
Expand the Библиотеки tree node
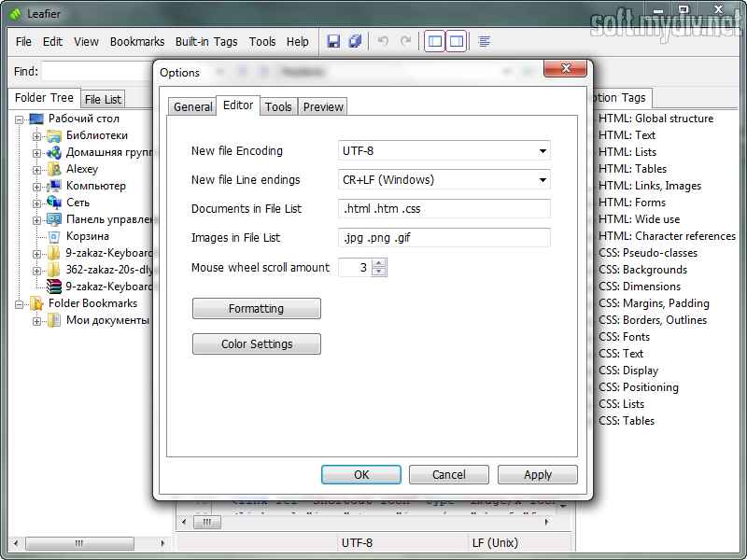click(x=37, y=136)
